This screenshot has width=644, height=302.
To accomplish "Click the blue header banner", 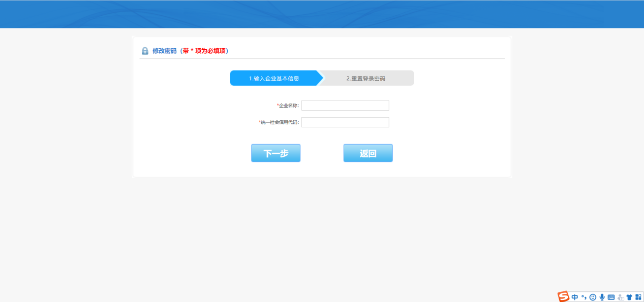I will [322, 14].
